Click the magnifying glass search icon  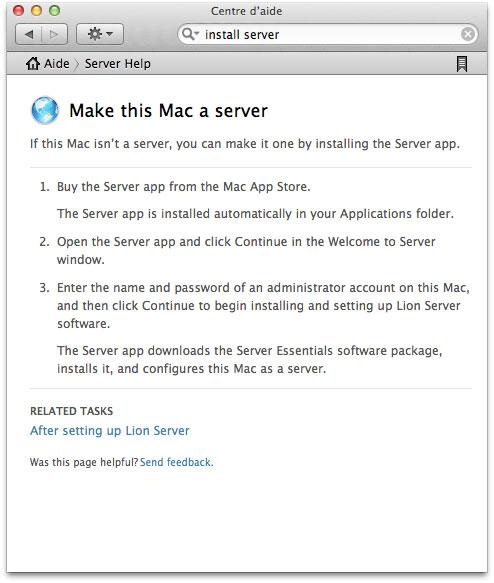click(190, 34)
